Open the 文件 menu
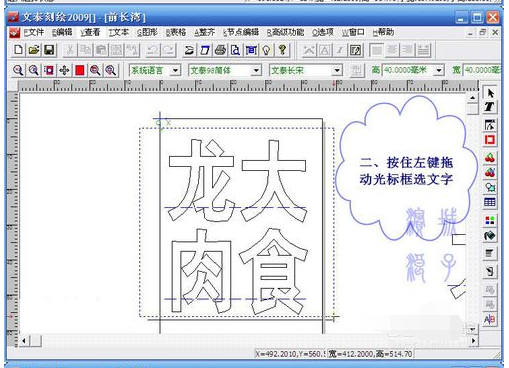This screenshot has width=509, height=368. click(34, 32)
